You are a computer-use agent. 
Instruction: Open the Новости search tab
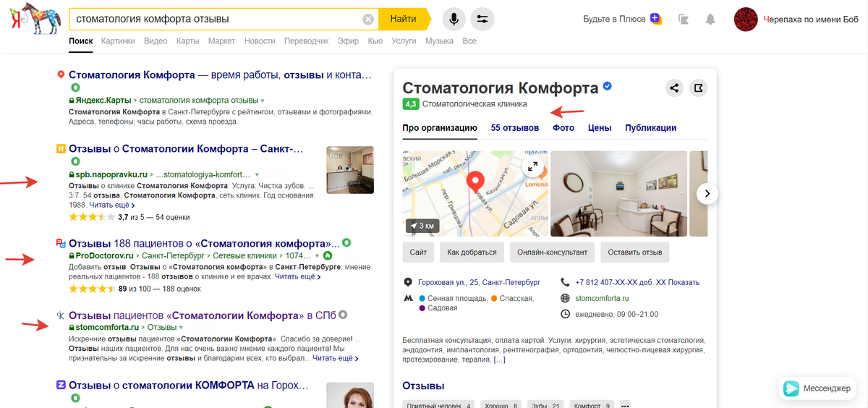[x=260, y=41]
